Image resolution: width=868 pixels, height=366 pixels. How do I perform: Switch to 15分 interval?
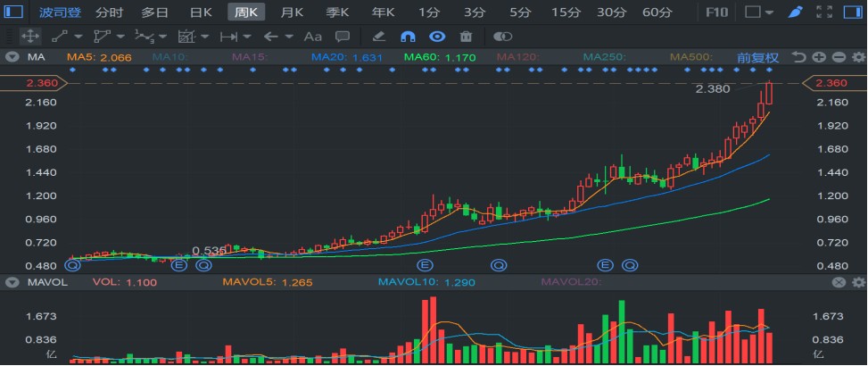click(x=566, y=12)
